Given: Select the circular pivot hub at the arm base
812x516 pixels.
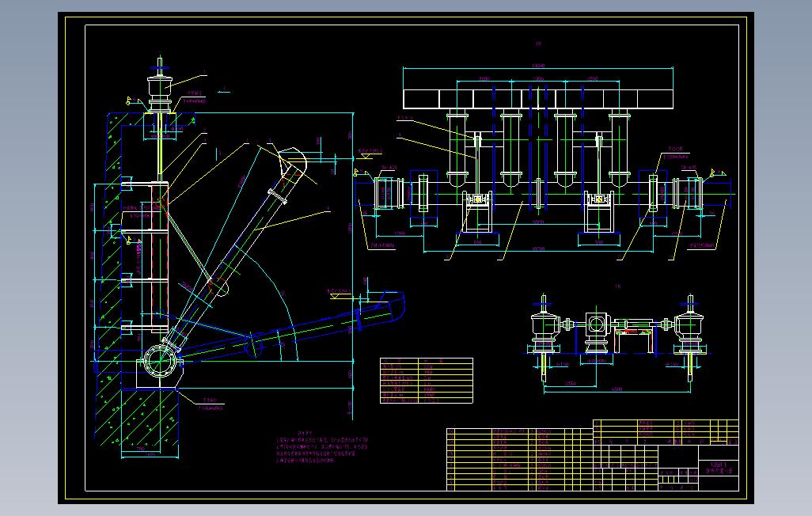Looking at the screenshot, I should (x=159, y=360).
